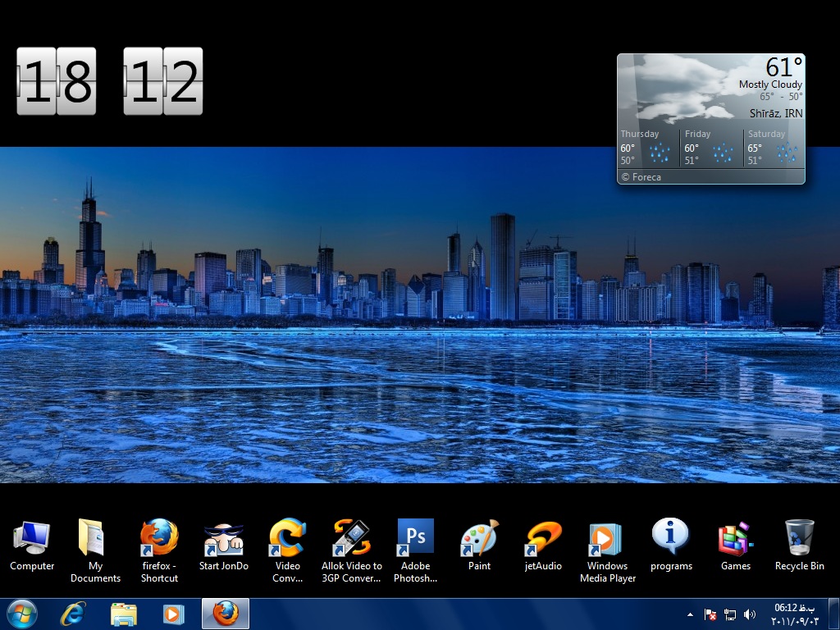This screenshot has height=630, width=840.
Task: Show hidden system tray icons
Action: (690, 614)
